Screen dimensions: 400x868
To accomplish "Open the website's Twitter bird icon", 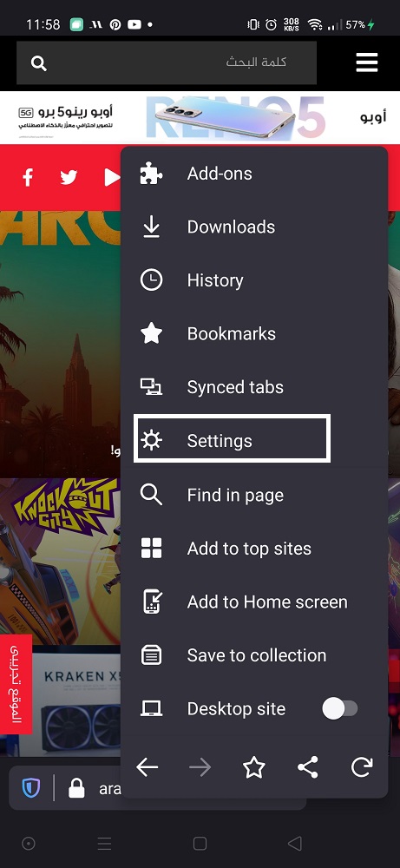I will coord(69,177).
